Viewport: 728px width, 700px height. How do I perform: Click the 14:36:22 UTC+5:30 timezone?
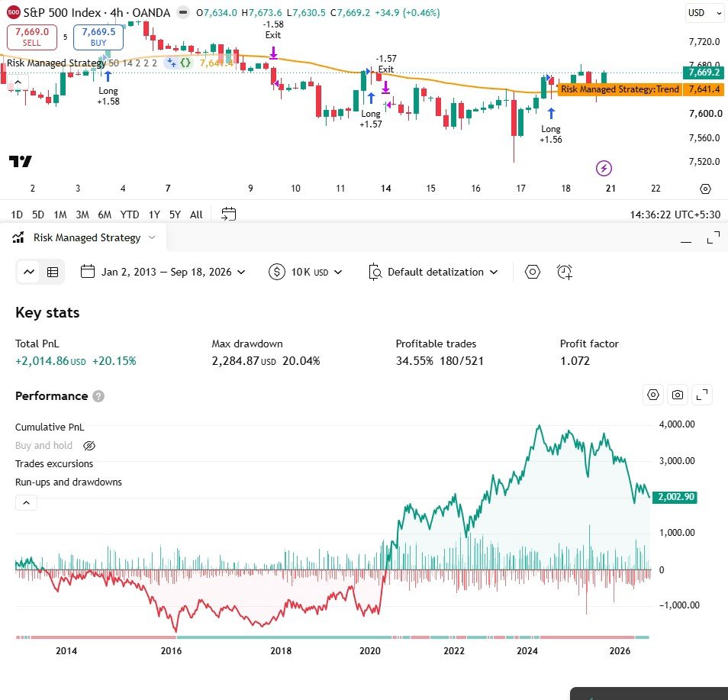pyautogui.click(x=675, y=215)
